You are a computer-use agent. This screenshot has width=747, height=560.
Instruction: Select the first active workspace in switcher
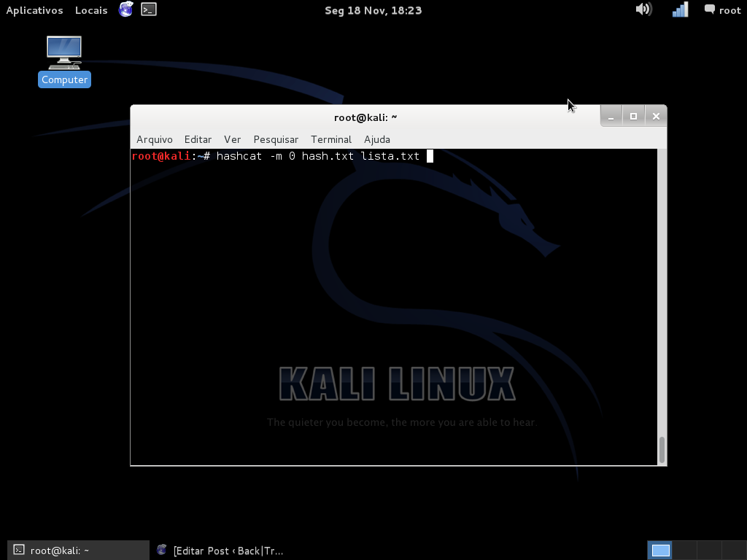pyautogui.click(x=660, y=551)
